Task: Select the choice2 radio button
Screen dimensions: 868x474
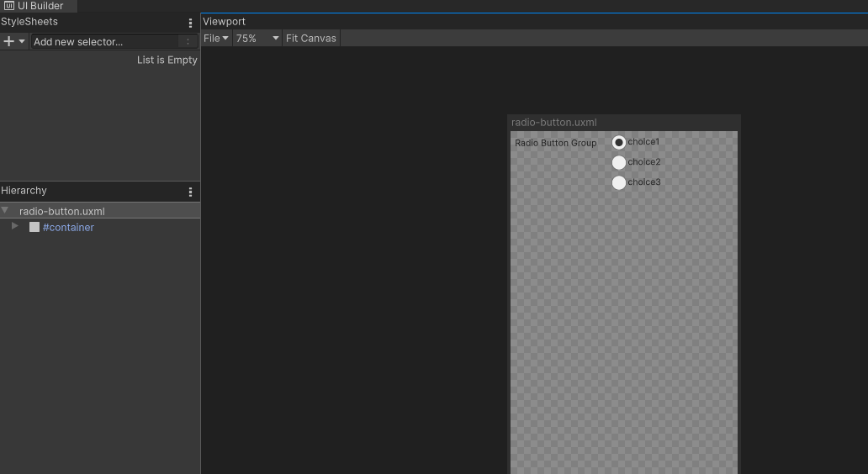Action: pos(619,162)
